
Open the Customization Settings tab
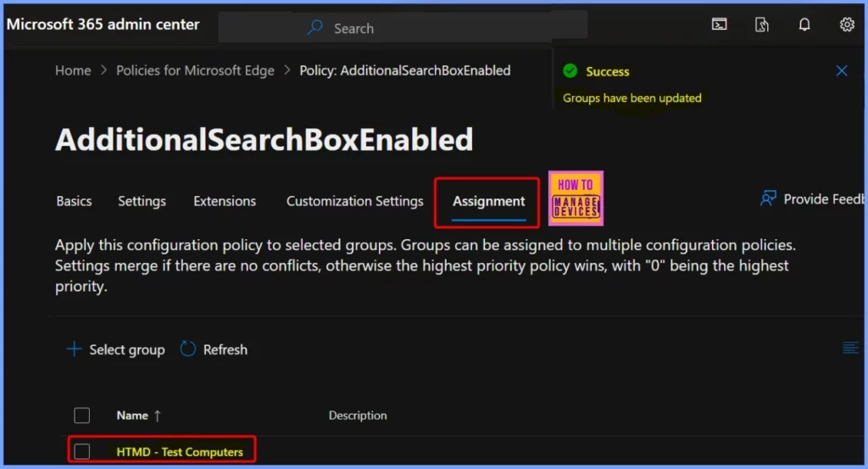355,201
